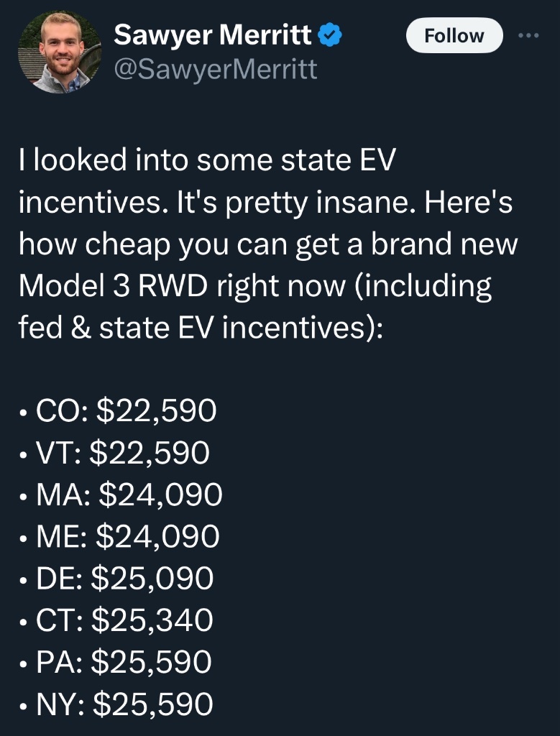Select the PA: $25,590 list entry
560x736 pixels.
[x=116, y=662]
